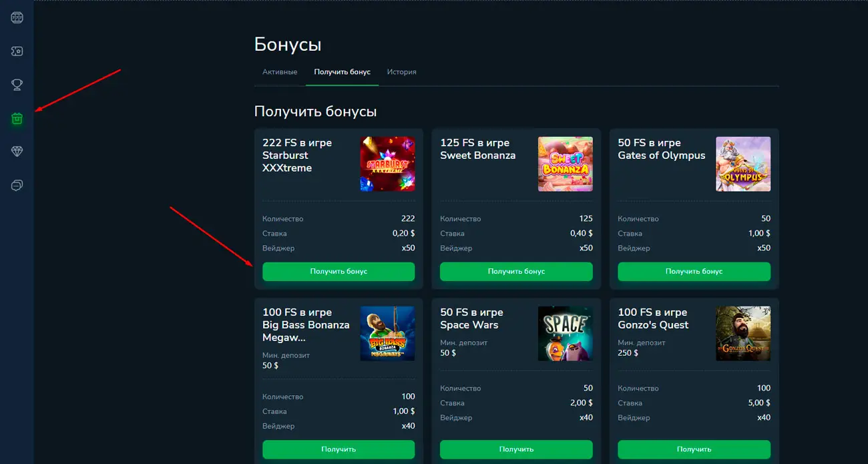
Task: Click the Gonzo's Quest thumbnail
Action: (743, 333)
